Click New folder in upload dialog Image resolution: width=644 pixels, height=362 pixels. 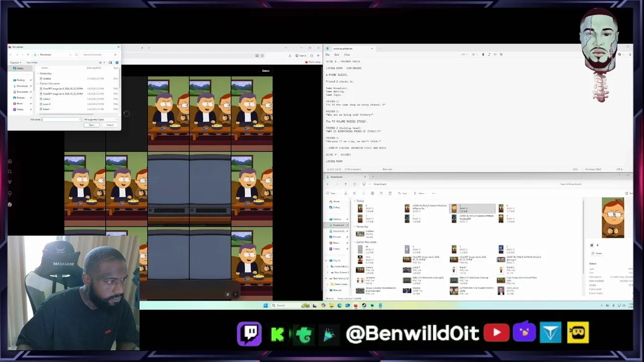32,62
